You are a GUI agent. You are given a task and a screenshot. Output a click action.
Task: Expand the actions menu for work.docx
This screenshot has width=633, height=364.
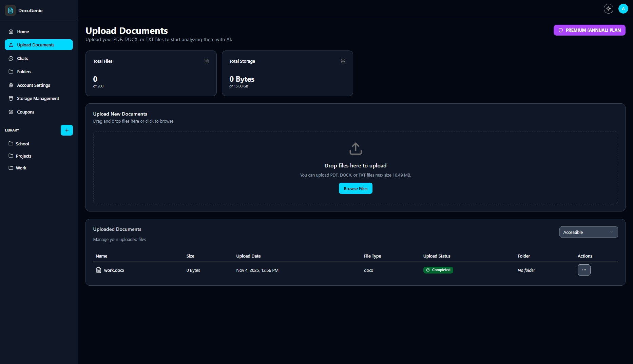pos(584,270)
